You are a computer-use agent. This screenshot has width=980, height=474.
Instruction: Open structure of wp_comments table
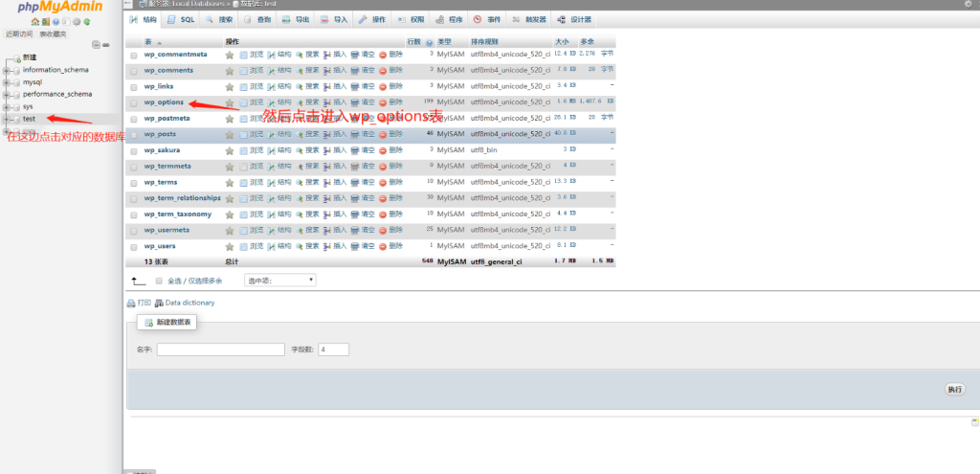coord(279,70)
